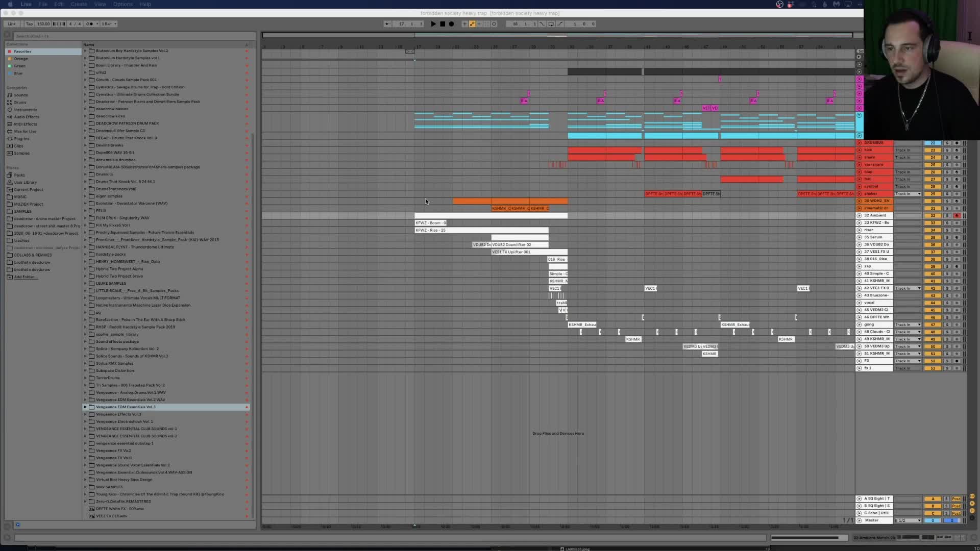Click Add Folder in Places

(x=24, y=277)
